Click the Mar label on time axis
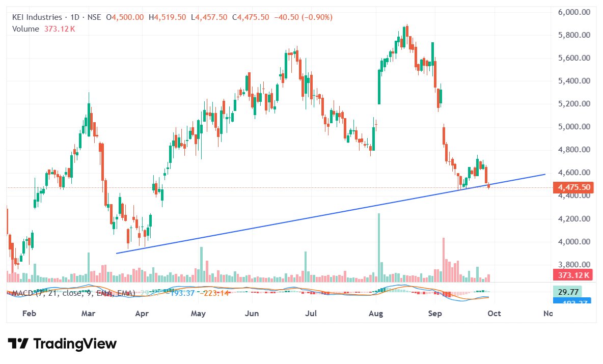Image resolution: width=603 pixels, height=364 pixels. [88, 314]
